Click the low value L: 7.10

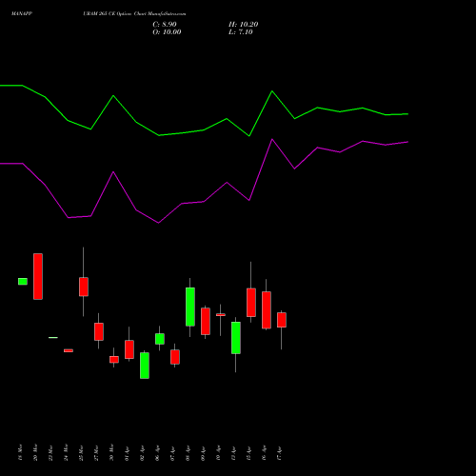241,32
